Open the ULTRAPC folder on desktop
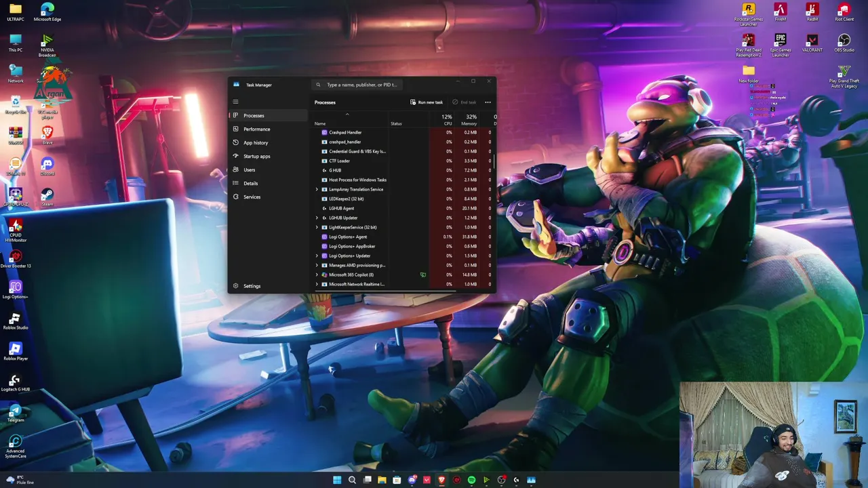868x488 pixels. click(x=15, y=12)
